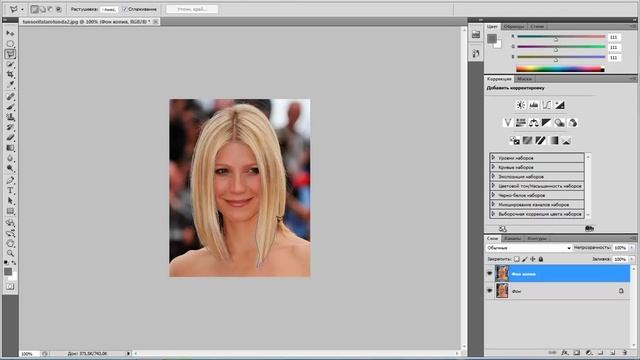Switch to the Swatches tab
Image resolution: width=640 pixels, height=360 pixels.
(513, 27)
